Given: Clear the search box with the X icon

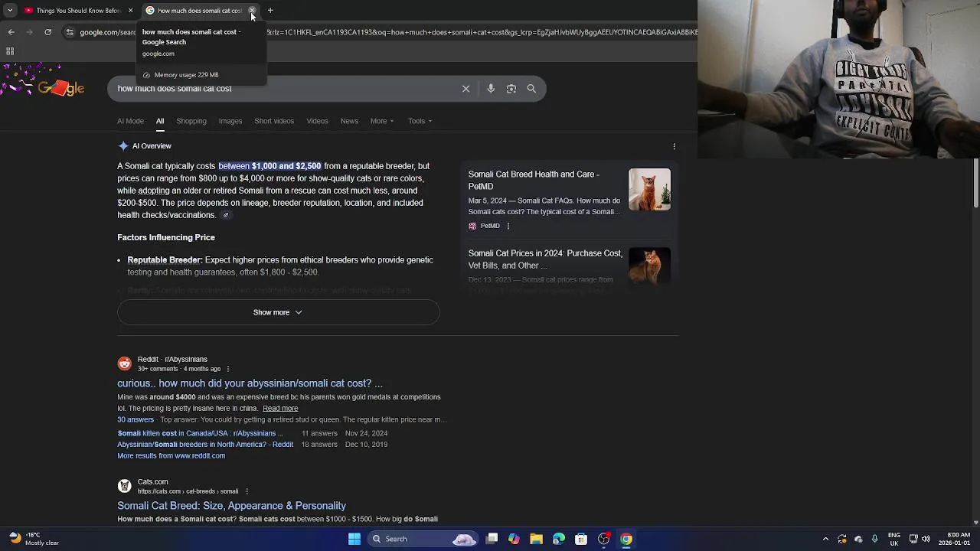Looking at the screenshot, I should (465, 89).
